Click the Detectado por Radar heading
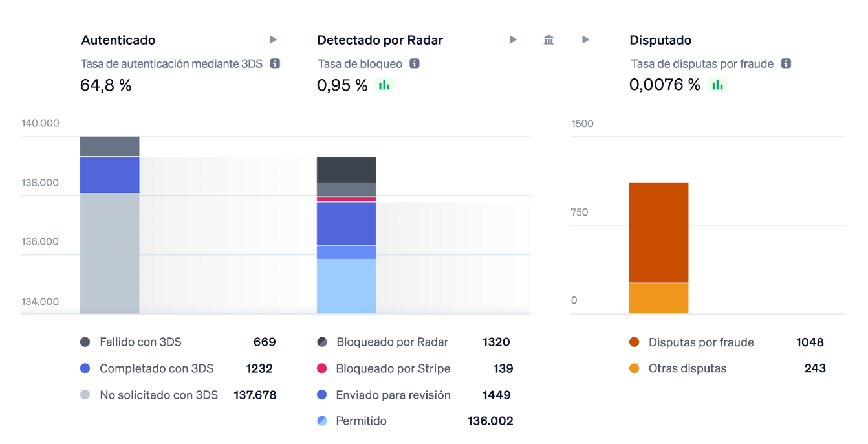Viewport: 868px width, 444px height. coord(380,40)
